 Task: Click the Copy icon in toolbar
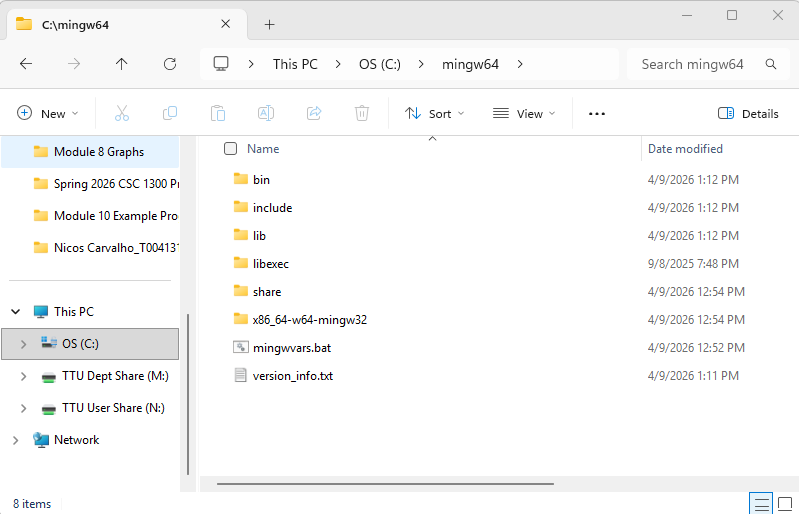coord(170,114)
